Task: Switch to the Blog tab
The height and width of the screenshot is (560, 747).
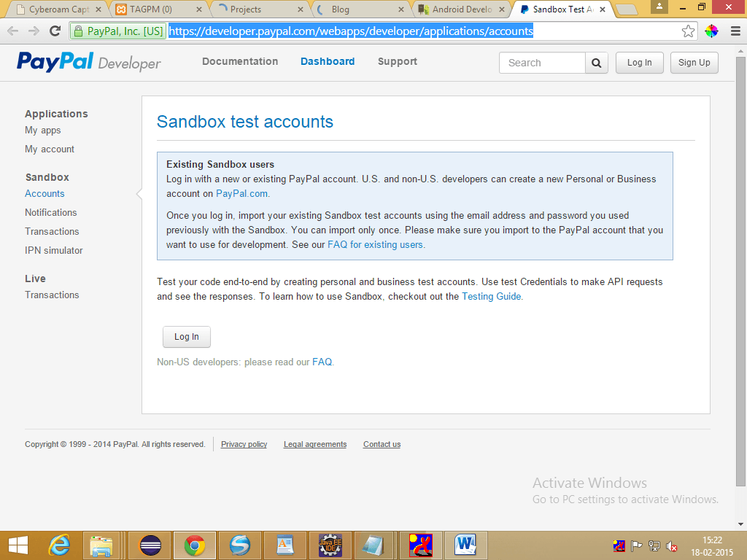Action: 360,9
